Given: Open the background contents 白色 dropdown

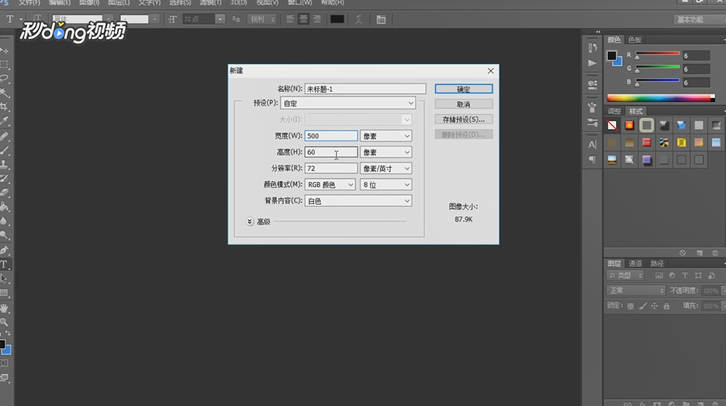Looking at the screenshot, I should 358,201.
